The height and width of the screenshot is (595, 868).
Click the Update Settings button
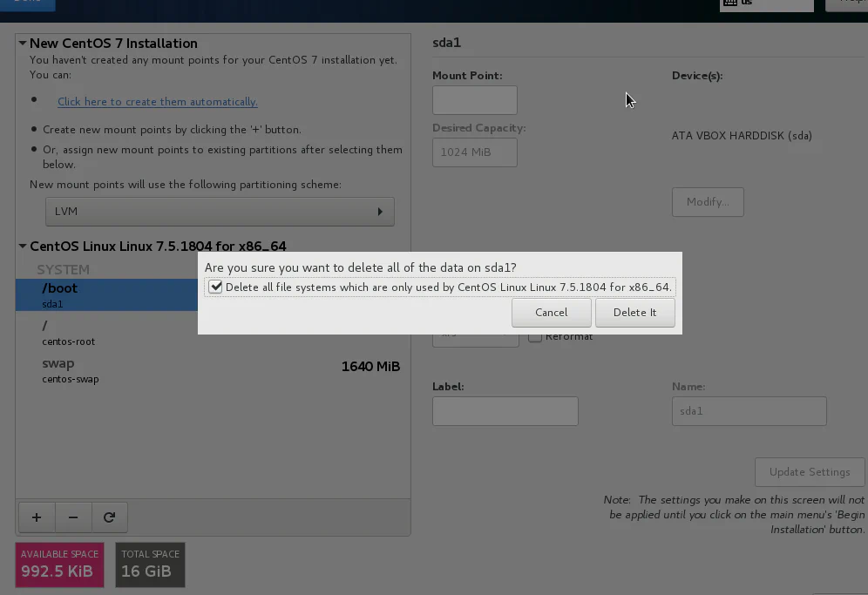coord(810,472)
